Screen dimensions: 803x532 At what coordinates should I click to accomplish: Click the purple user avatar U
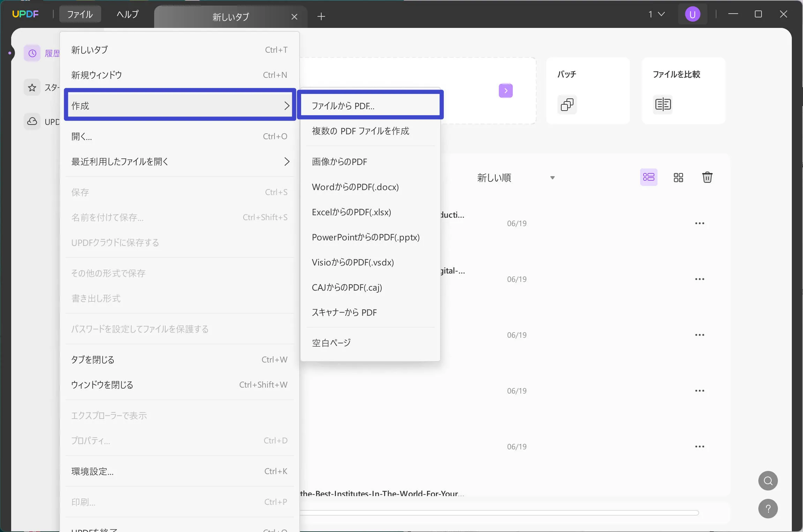coord(693,14)
